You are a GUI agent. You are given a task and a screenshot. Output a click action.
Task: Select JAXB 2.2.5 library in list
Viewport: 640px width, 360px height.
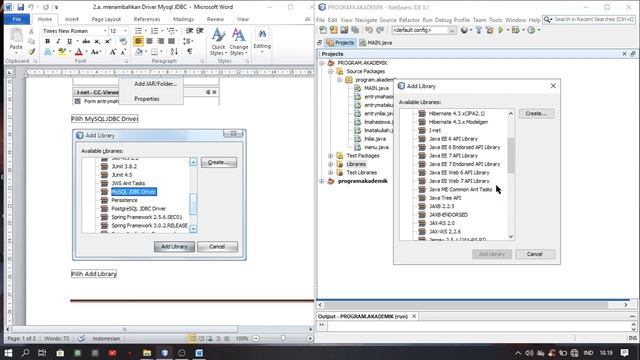point(441,207)
